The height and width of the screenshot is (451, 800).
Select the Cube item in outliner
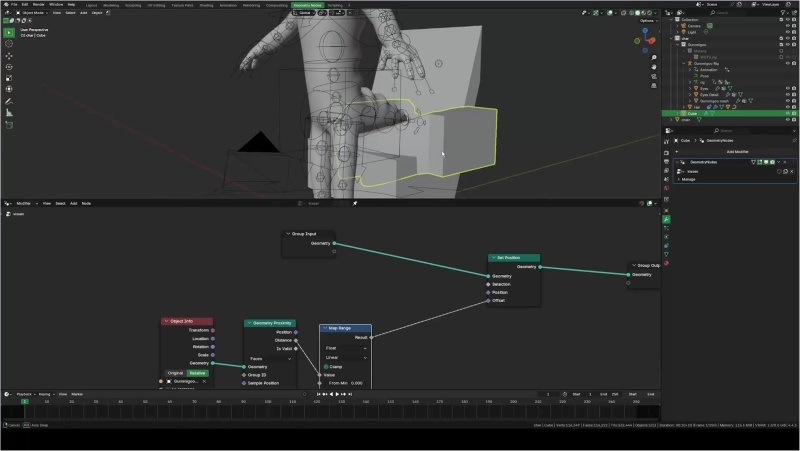tap(691, 113)
